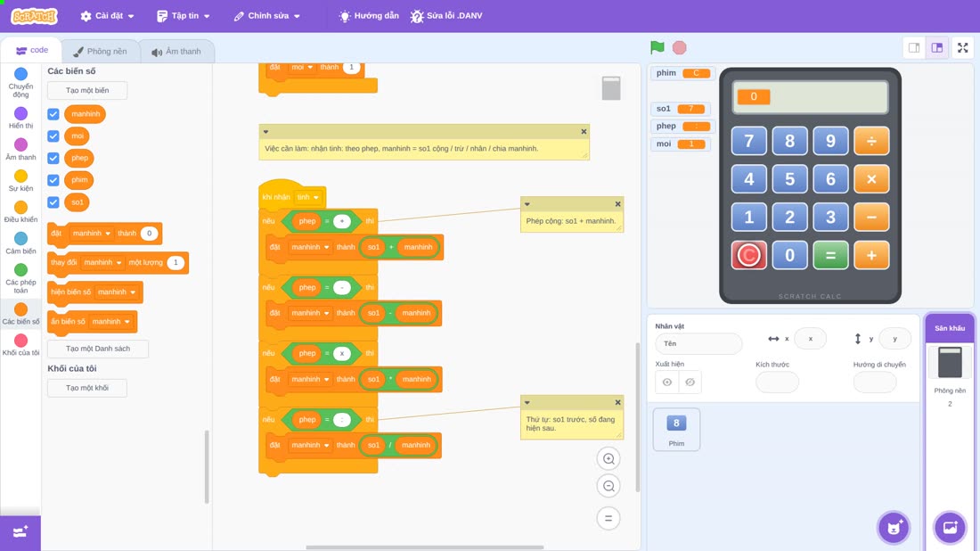Viewport: 980px width, 551px height.
Task: Click the 'Tạo một khối' button
Action: [87, 388]
